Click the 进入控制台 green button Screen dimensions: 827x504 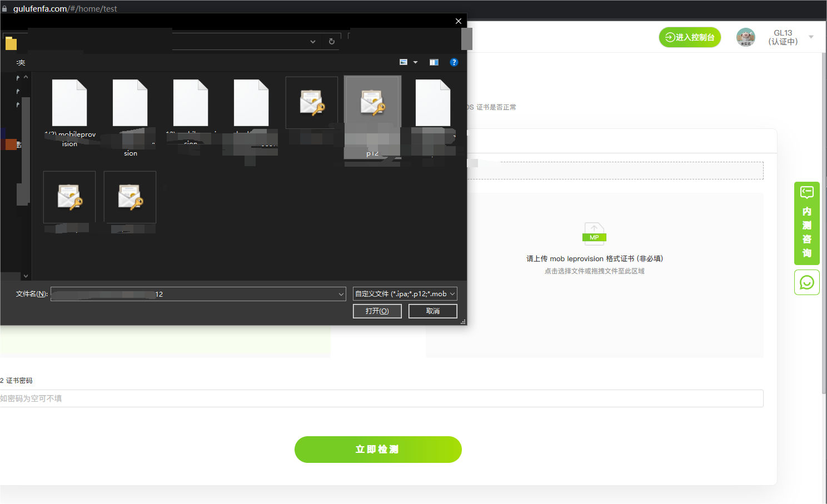point(690,37)
